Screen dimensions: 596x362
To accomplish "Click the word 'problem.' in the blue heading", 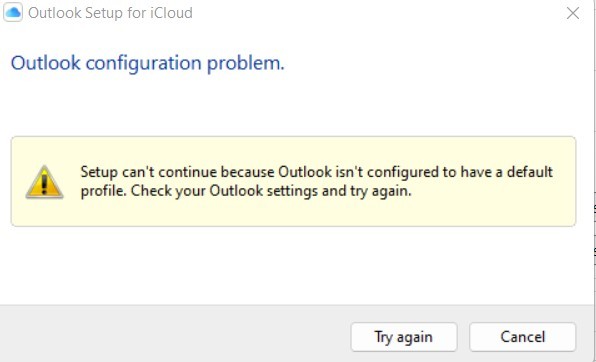I will [246, 63].
